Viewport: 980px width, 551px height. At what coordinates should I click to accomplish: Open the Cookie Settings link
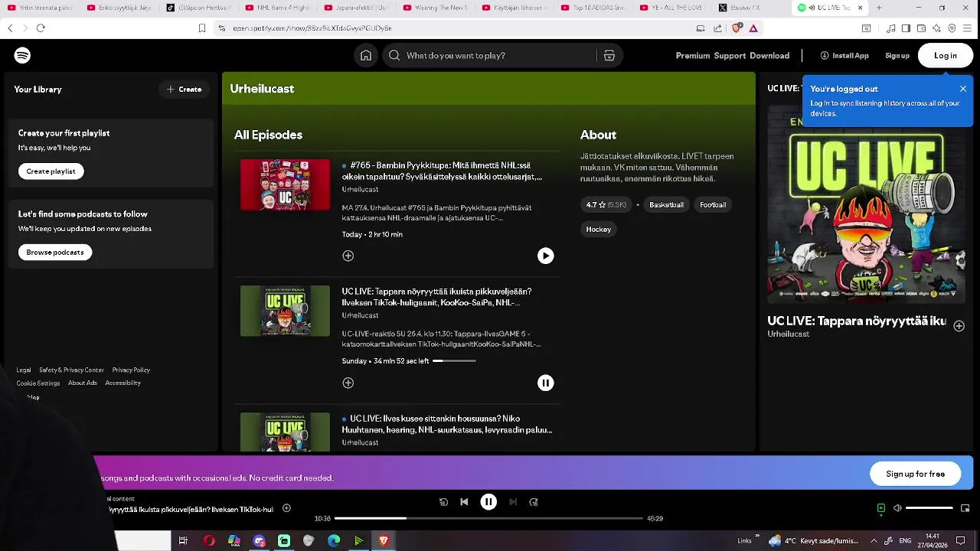38,383
